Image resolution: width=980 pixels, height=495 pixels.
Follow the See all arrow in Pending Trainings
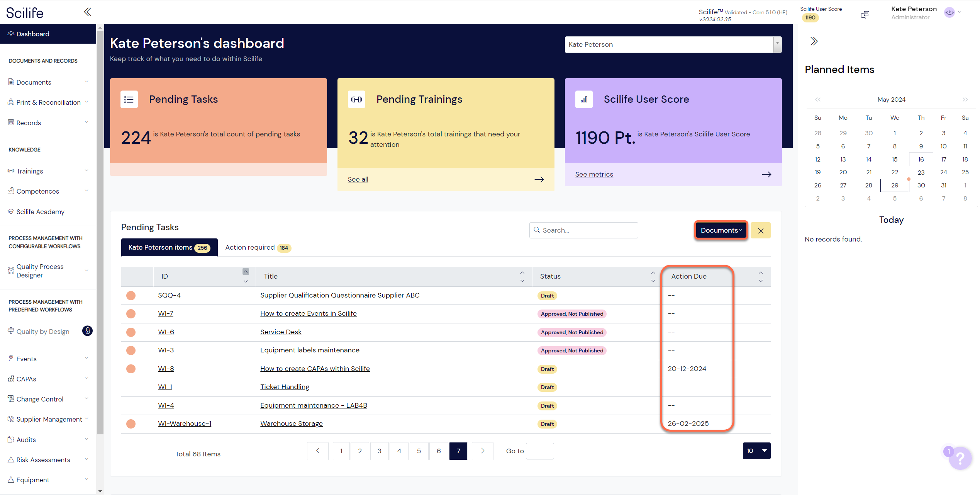pos(539,179)
